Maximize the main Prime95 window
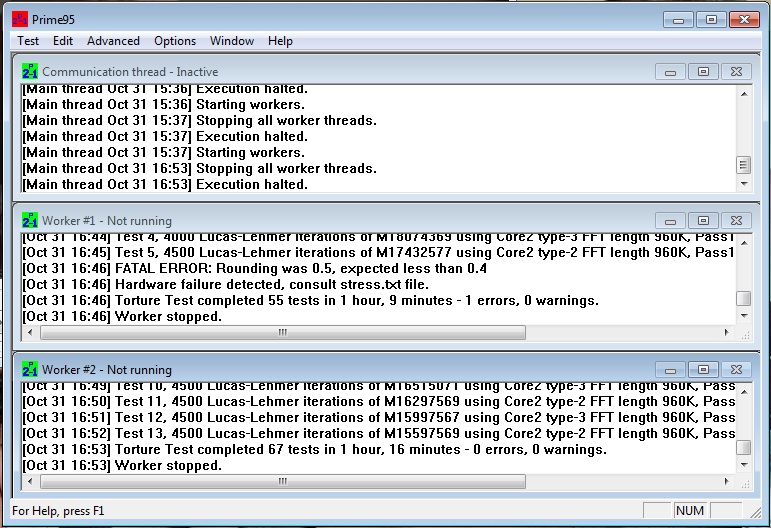The image size is (771, 528). (711, 20)
